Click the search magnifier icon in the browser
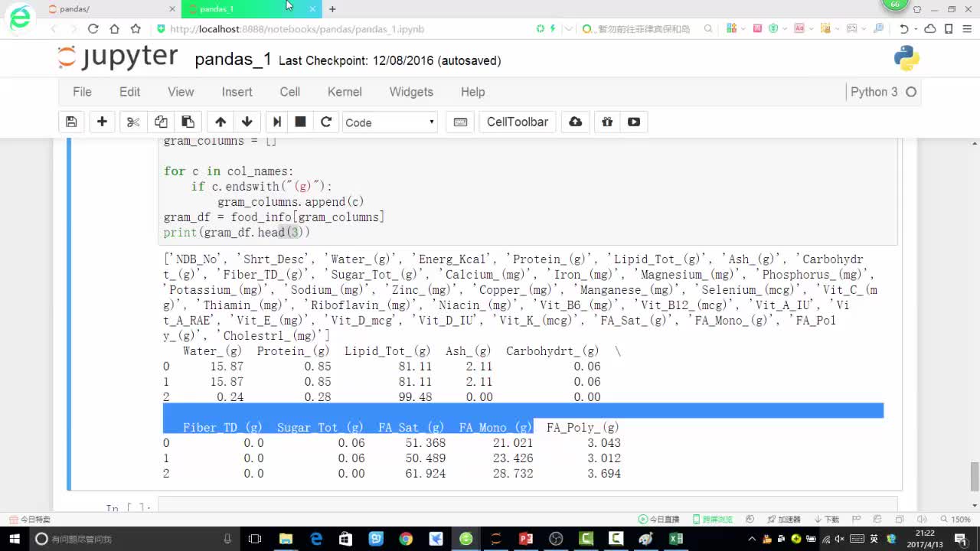Screen dimensions: 980x551 708,28
